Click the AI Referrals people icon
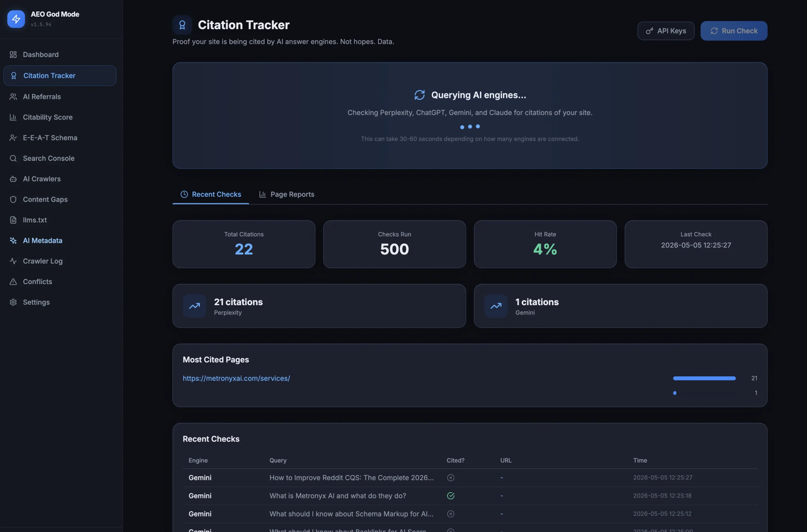 pyautogui.click(x=13, y=97)
